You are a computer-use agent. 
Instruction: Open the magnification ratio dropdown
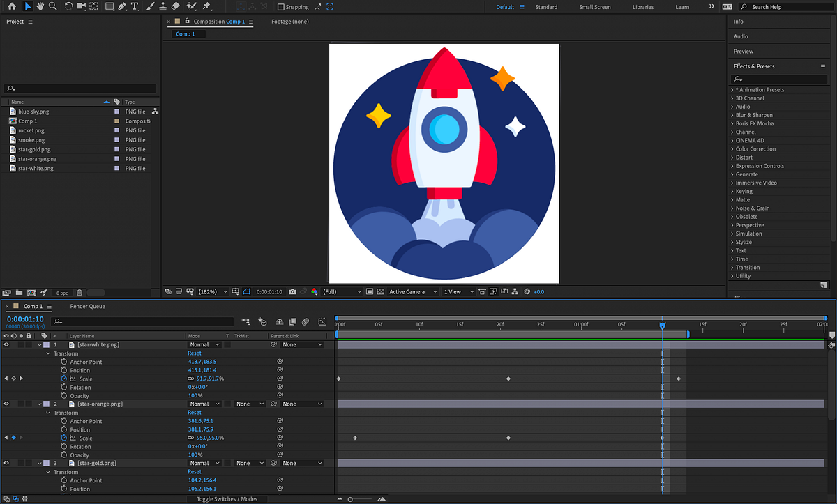point(225,291)
